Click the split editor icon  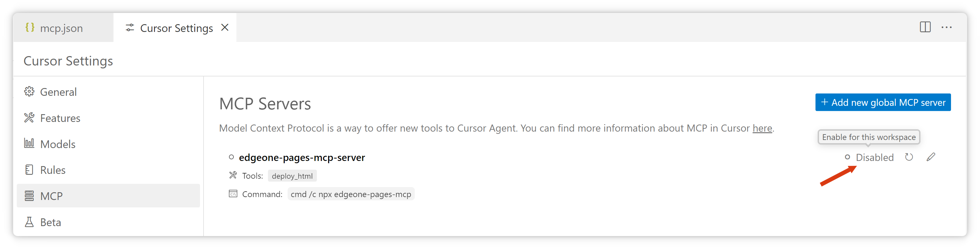click(x=925, y=27)
